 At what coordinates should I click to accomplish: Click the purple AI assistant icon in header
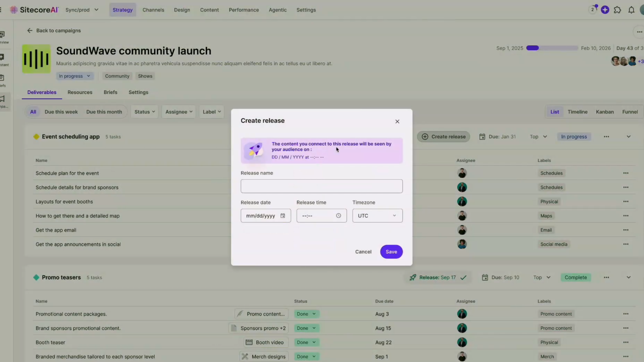pos(605,10)
